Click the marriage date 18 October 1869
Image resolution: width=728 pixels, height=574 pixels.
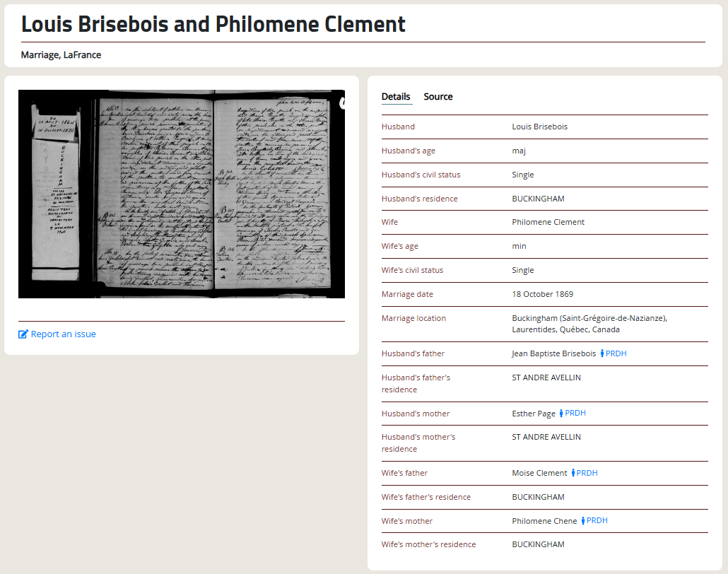(x=543, y=294)
